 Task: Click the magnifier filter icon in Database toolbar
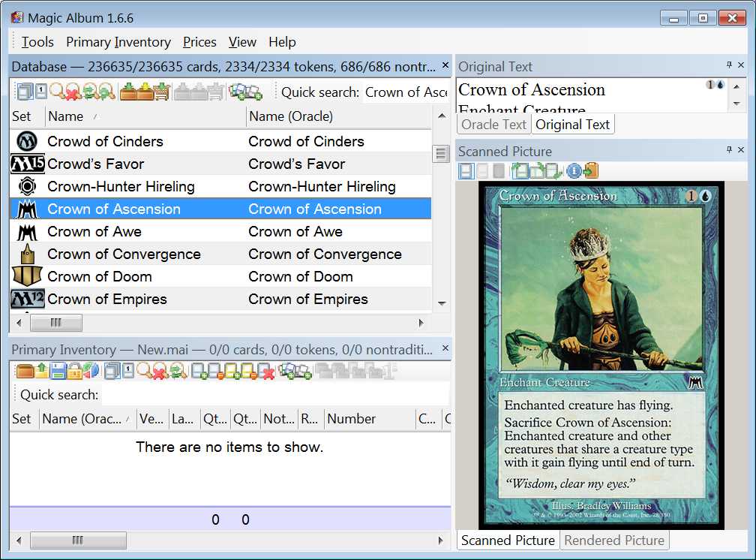(x=56, y=92)
